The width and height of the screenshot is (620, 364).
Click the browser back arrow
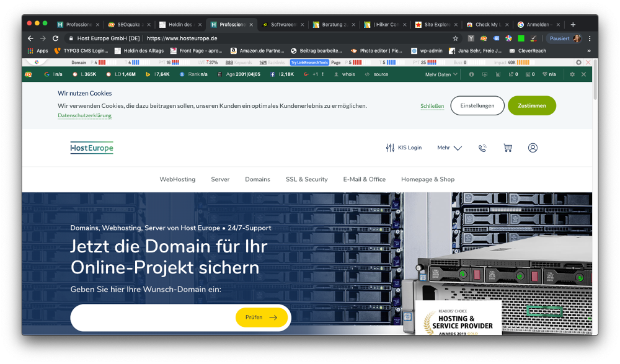coord(30,38)
